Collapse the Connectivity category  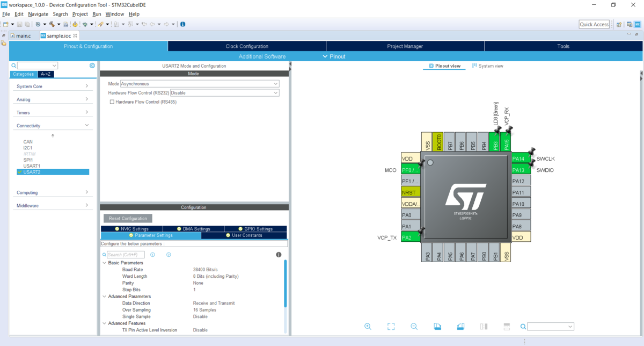tap(53, 126)
